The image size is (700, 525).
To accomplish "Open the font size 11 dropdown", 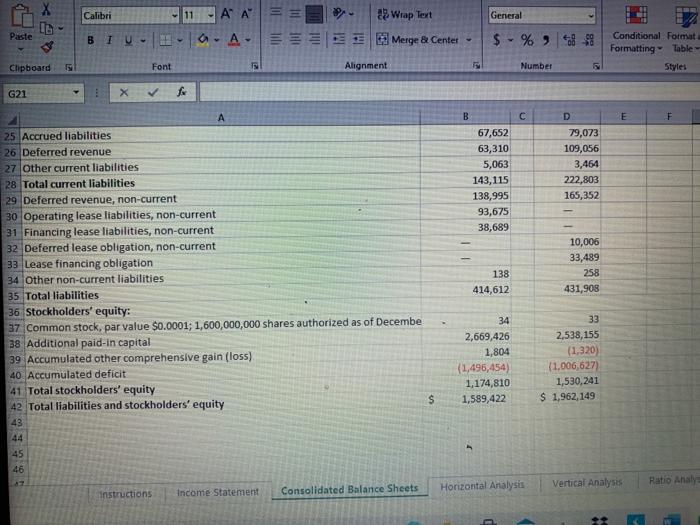I will tap(210, 16).
